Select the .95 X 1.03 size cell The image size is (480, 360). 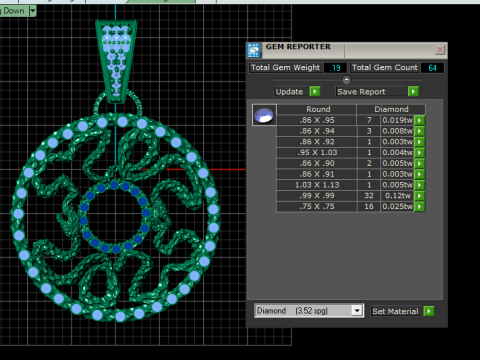(317, 152)
